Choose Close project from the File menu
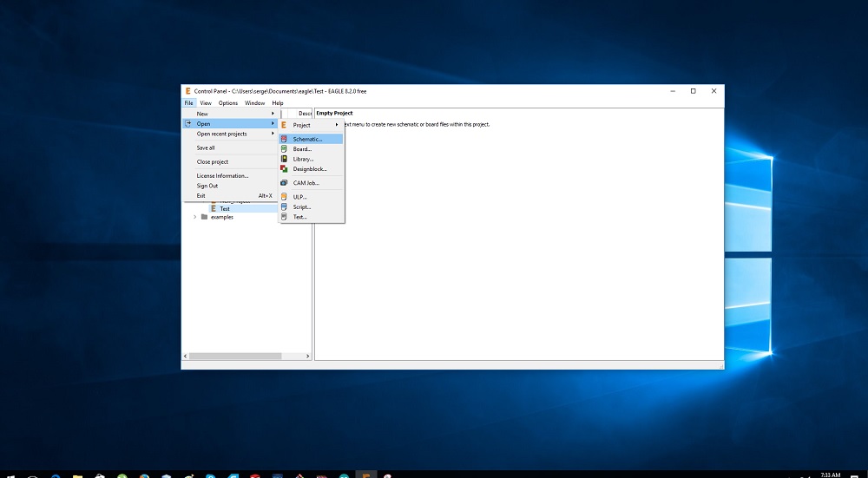 pos(230,161)
